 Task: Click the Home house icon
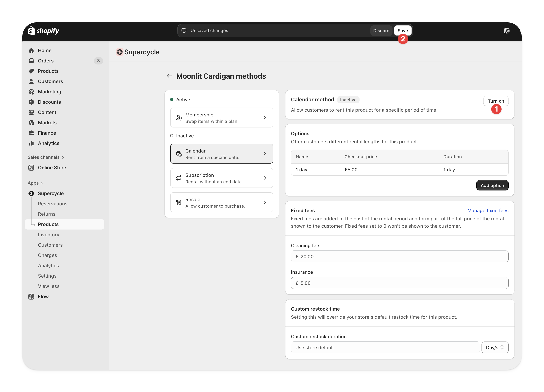coord(32,50)
